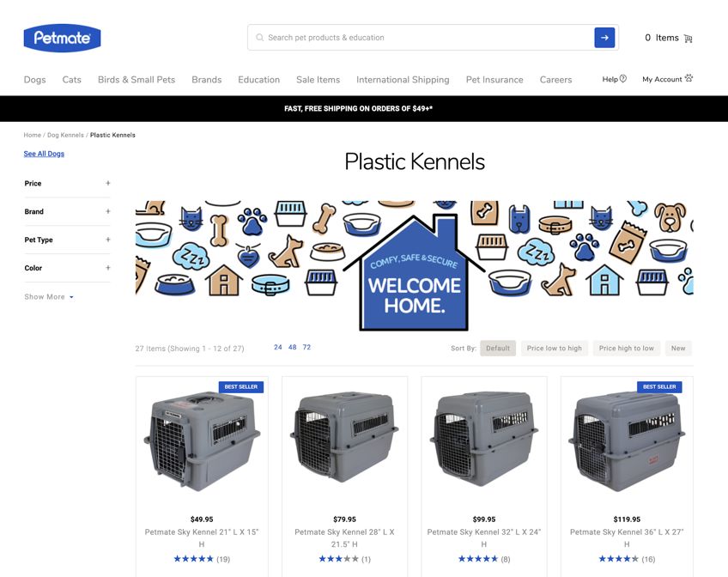Open the $79.95 Sky Kennel image
Image resolution: width=728 pixels, height=577 pixels.
click(x=344, y=437)
